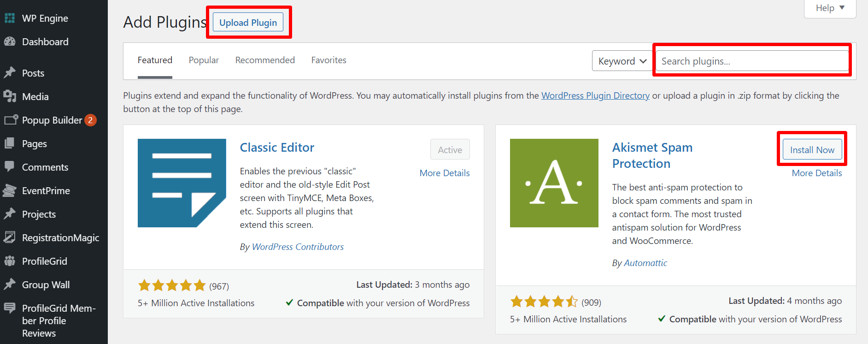Open WordPress Contributors author link
The width and height of the screenshot is (868, 344).
pyautogui.click(x=298, y=247)
